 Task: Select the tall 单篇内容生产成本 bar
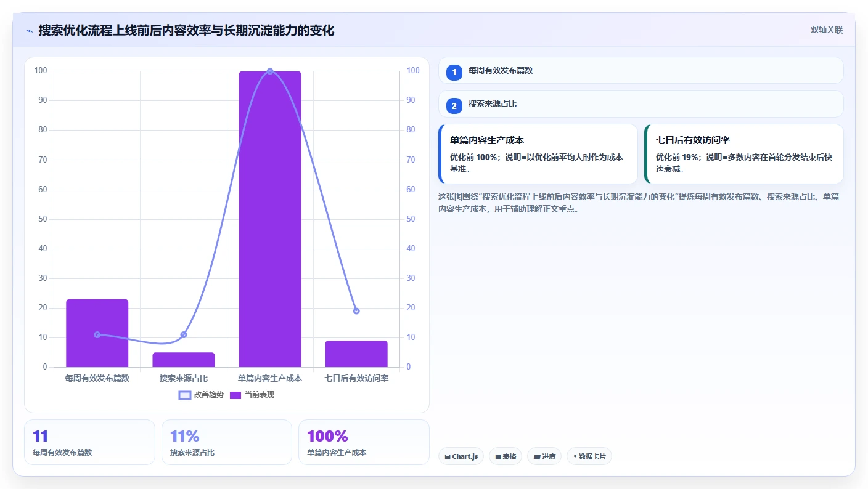pyautogui.click(x=270, y=219)
